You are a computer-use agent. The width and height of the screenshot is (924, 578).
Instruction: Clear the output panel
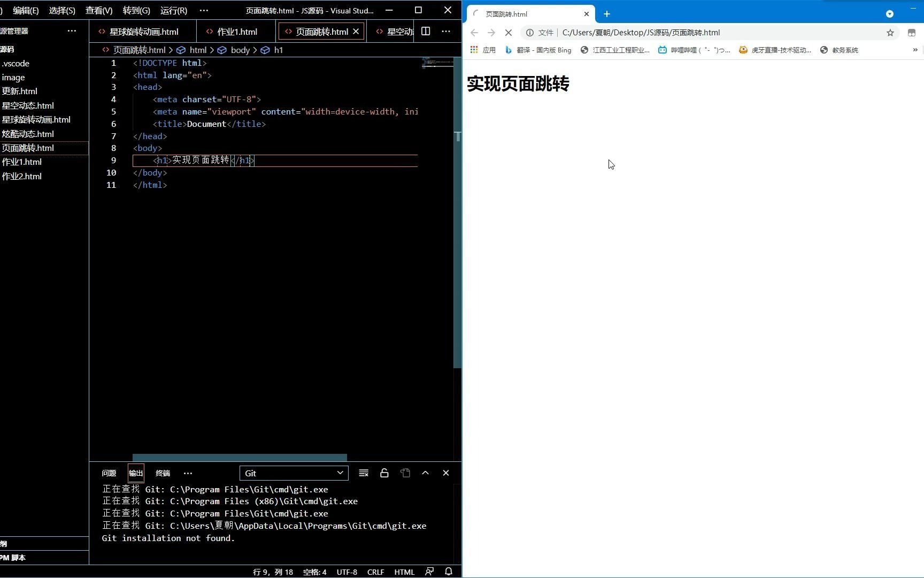(364, 473)
